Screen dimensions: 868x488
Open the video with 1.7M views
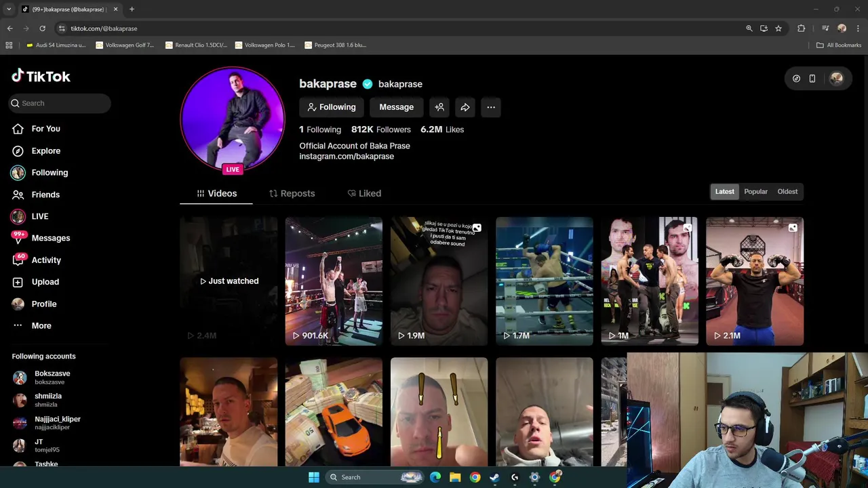click(545, 281)
